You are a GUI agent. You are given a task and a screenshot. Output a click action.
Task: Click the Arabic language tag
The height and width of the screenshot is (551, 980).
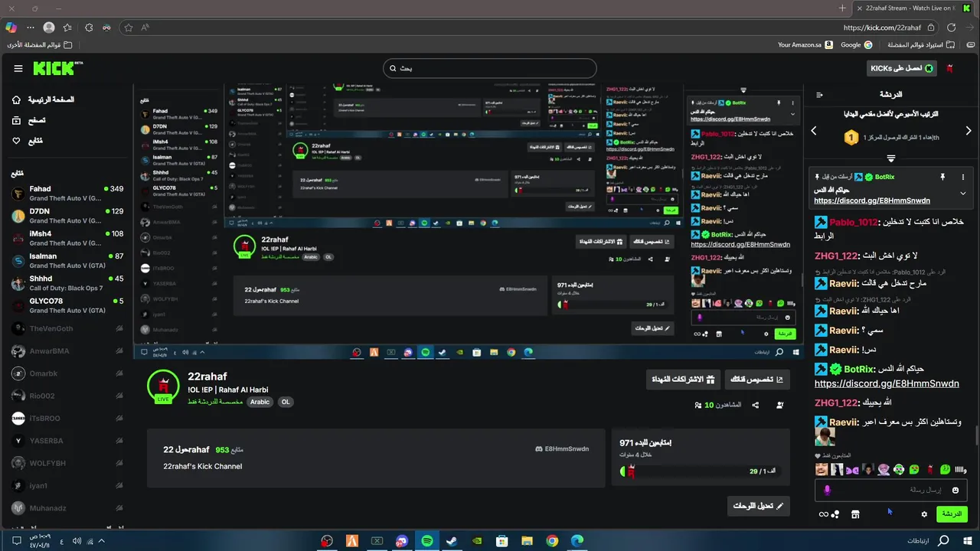pos(260,402)
